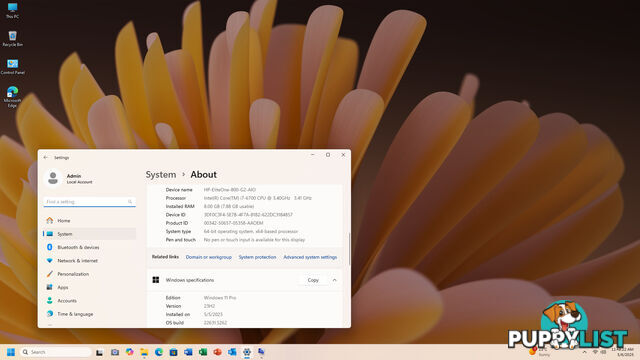Click the OS build value
The height and width of the screenshot is (360, 640).
(x=215, y=323)
